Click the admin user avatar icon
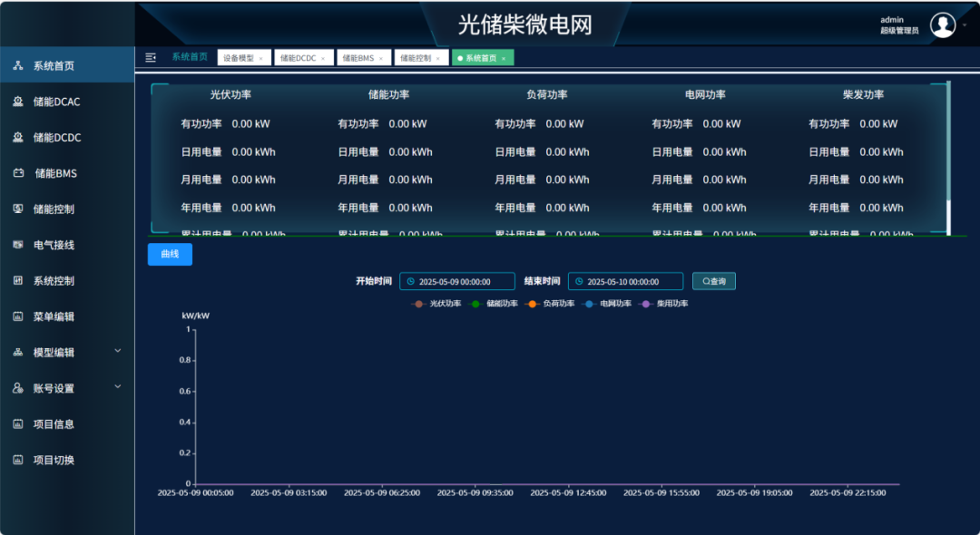This screenshot has width=980, height=535. (x=943, y=25)
